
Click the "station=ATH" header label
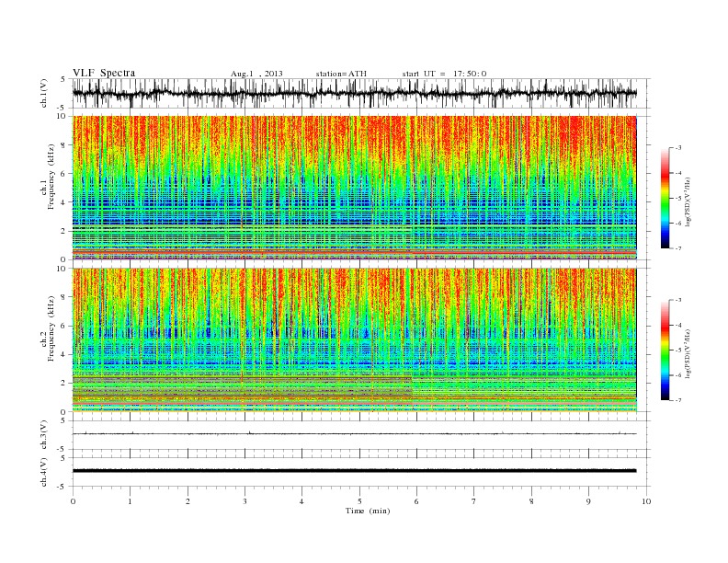(341, 74)
